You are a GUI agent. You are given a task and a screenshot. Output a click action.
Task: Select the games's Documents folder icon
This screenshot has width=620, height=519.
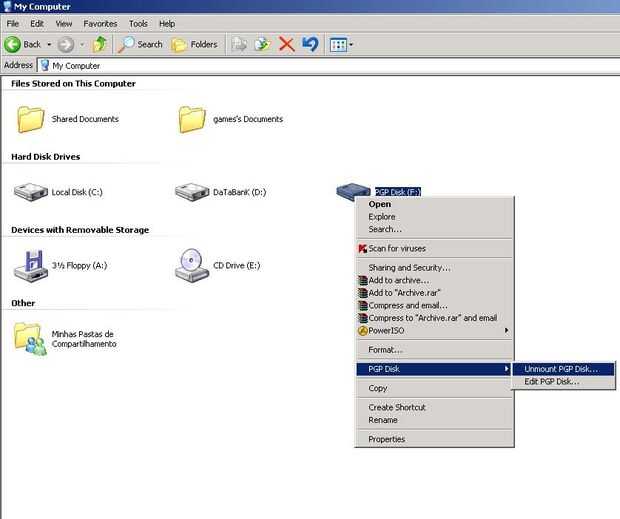click(x=192, y=119)
